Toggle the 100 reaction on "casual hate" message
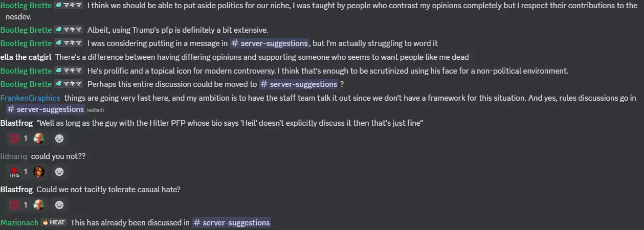644x230 pixels. pyautogui.click(x=19, y=205)
